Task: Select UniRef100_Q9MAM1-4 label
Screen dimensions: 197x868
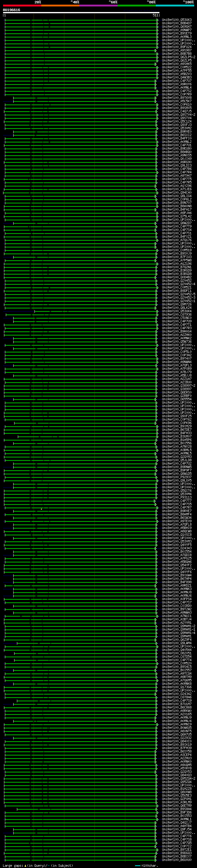Action: pyautogui.click(x=179, y=633)
